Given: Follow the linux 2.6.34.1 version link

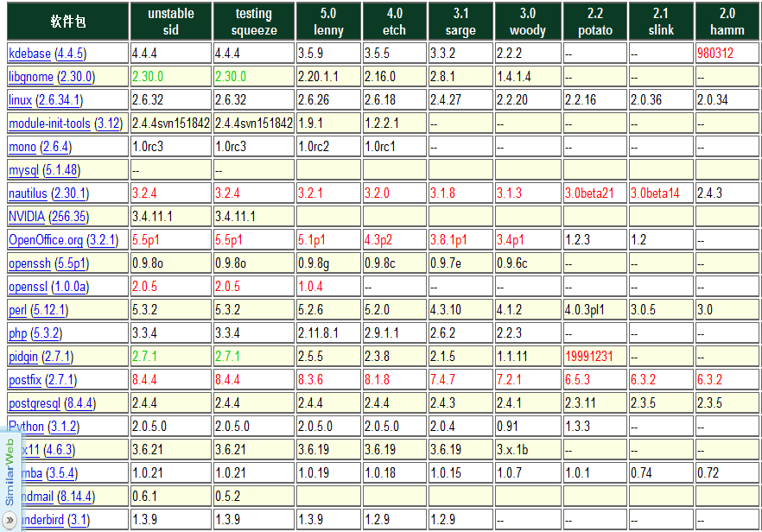Looking at the screenshot, I should [60, 100].
